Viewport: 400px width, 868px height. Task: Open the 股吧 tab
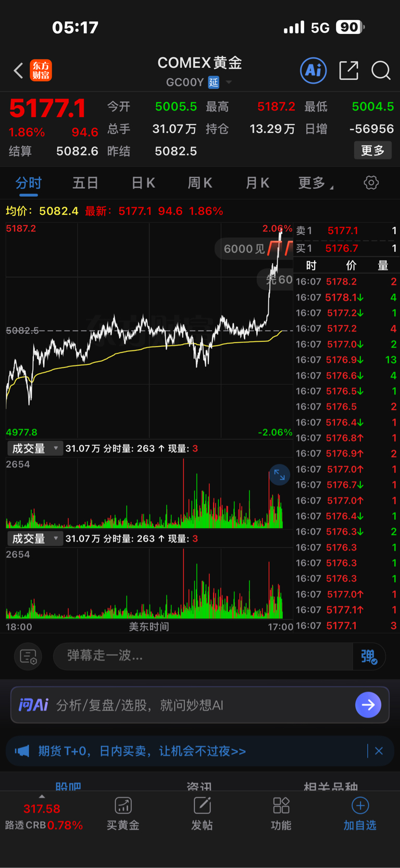coord(68,786)
